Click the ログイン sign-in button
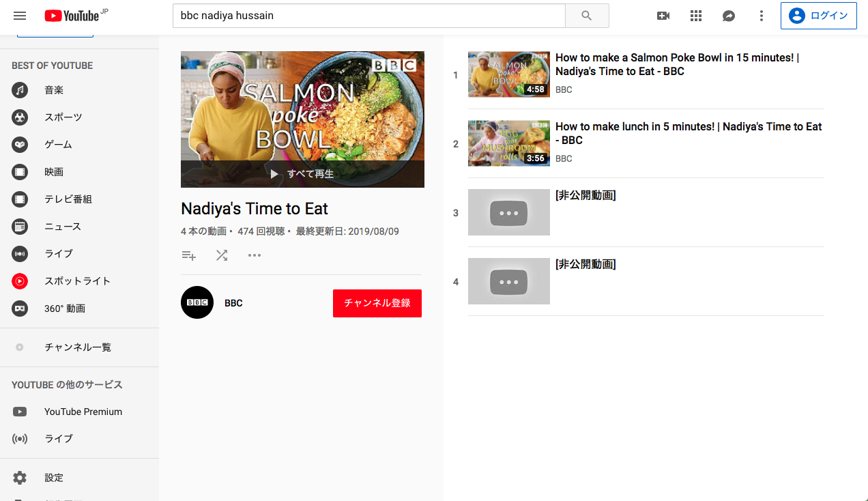868x501 pixels. (819, 16)
